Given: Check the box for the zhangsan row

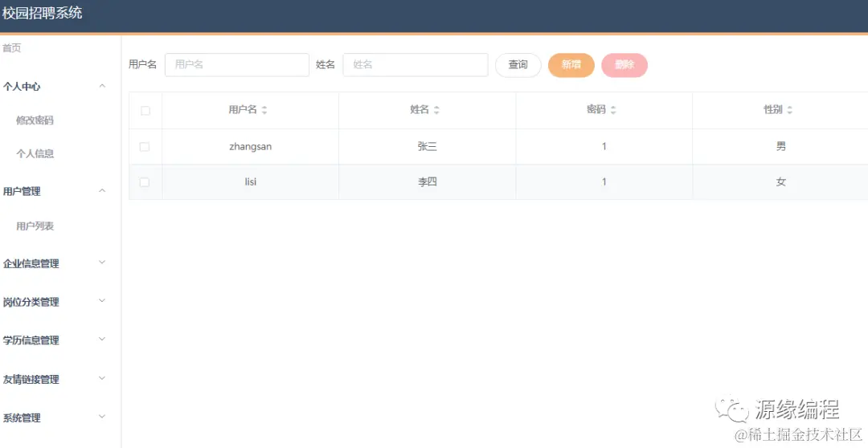Looking at the screenshot, I should pos(145,147).
